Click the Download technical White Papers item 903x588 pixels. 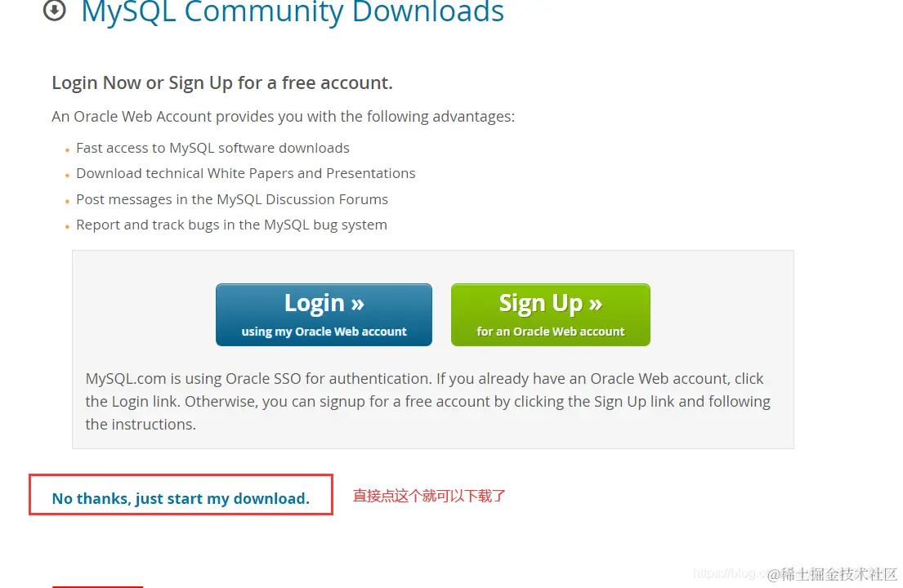[x=245, y=173]
